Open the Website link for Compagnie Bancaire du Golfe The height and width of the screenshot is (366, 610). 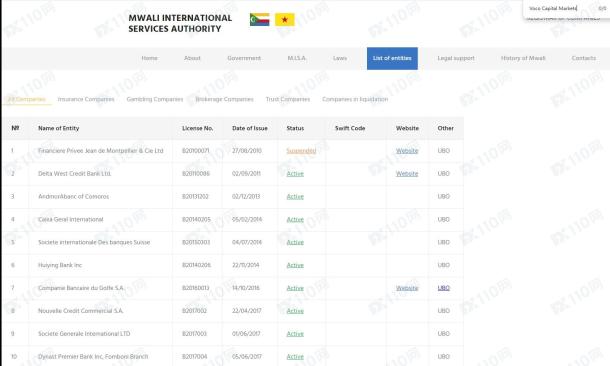[x=407, y=288]
